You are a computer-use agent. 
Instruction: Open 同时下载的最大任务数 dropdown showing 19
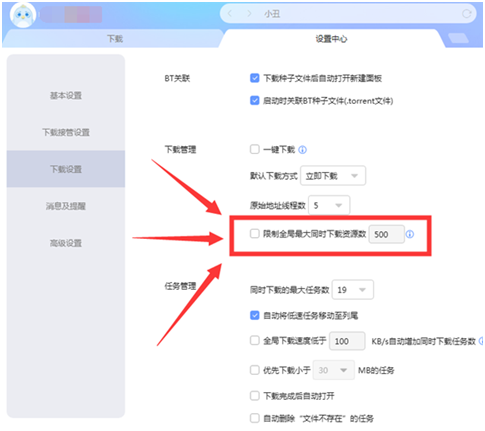[x=353, y=290]
